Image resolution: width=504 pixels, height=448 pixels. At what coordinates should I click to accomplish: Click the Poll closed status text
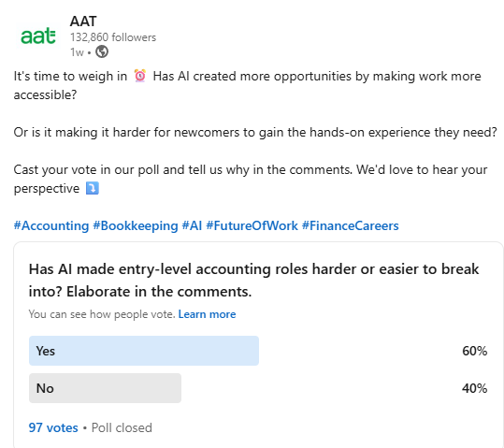coord(122,427)
